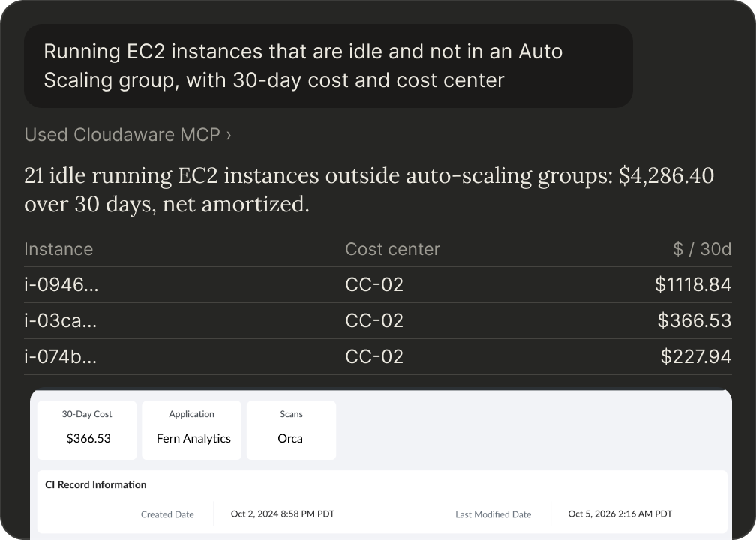Click the $ / 30d column header
Viewport: 756px width, 540px height.
[x=702, y=249]
